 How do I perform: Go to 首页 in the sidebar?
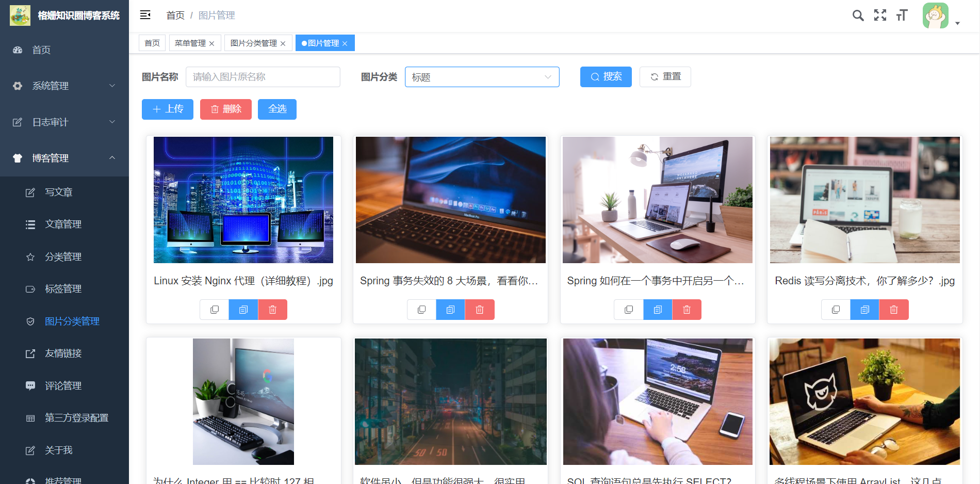pyautogui.click(x=64, y=50)
